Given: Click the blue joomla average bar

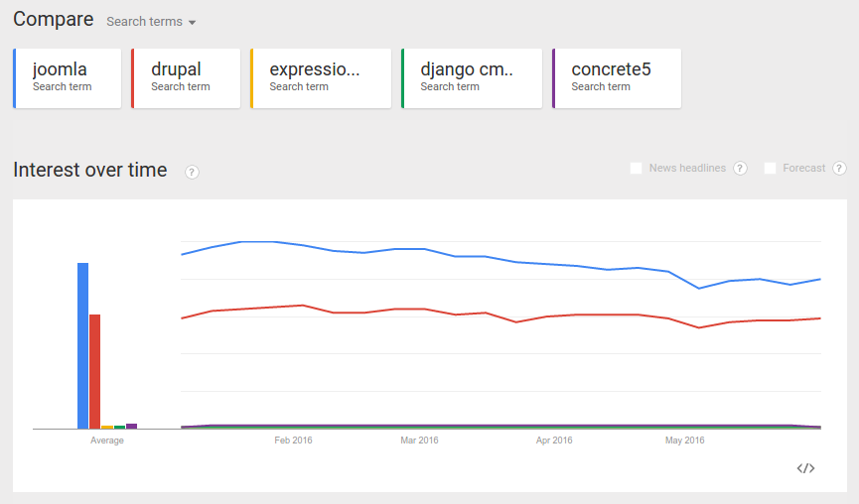Looking at the screenshot, I should pos(83,345).
